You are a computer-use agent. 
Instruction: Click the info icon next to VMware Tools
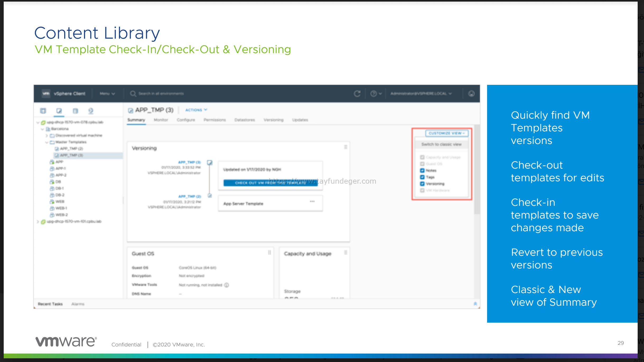tap(227, 285)
